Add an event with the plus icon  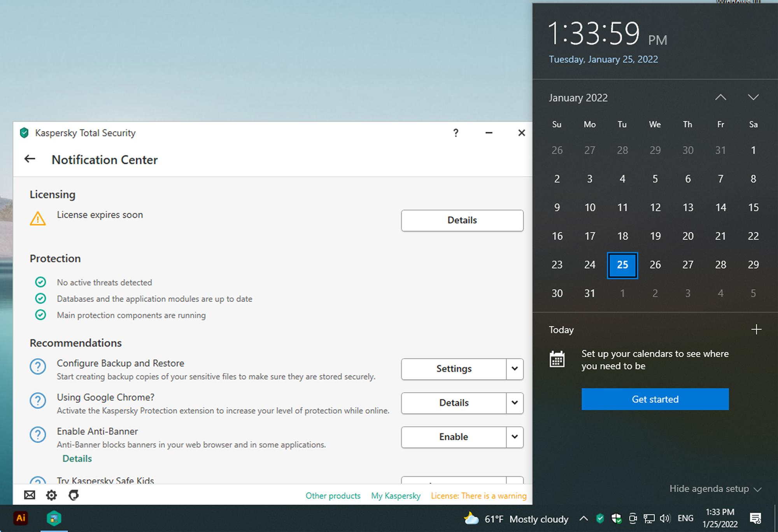[756, 329]
